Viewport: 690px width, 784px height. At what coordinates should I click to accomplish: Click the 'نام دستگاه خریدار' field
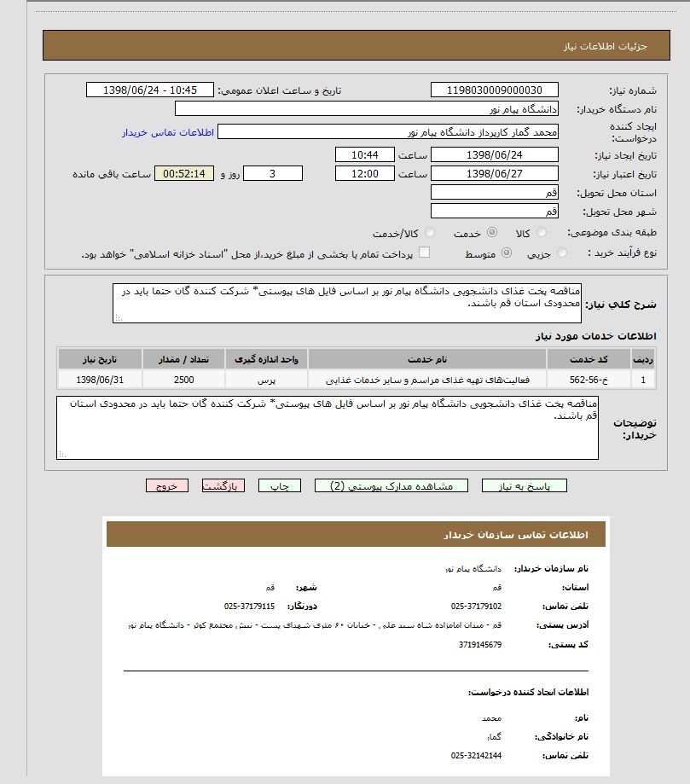point(367,109)
